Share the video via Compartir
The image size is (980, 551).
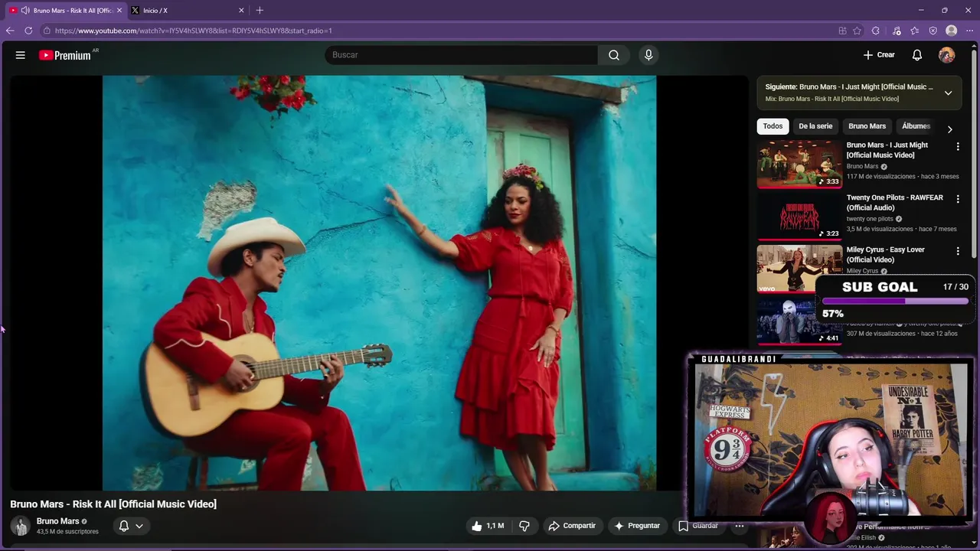pos(572,526)
